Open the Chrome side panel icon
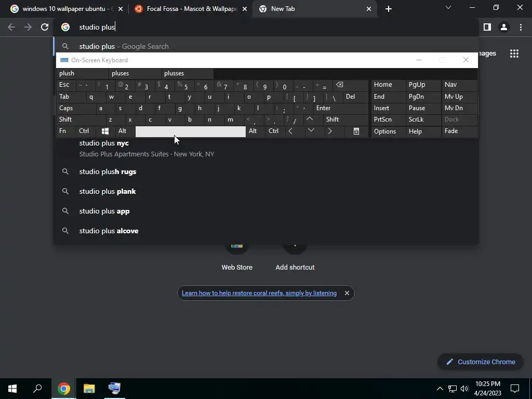The image size is (532, 399). pyautogui.click(x=487, y=27)
